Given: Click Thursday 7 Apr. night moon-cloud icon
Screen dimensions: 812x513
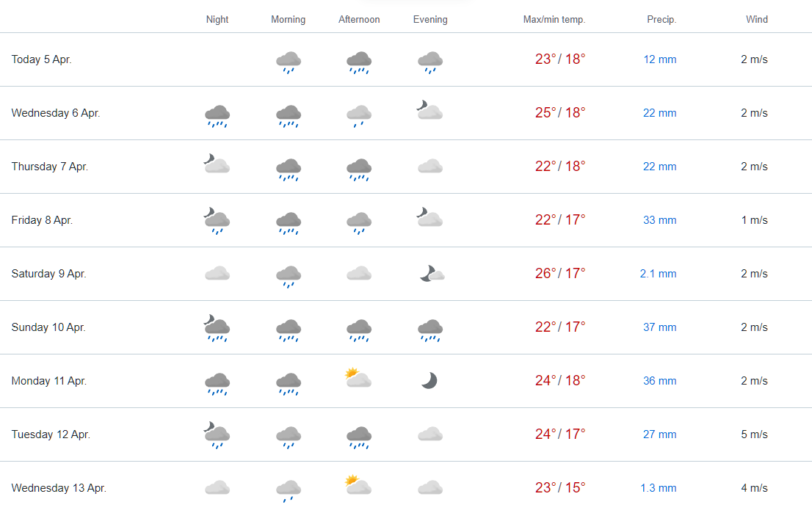Looking at the screenshot, I should [x=217, y=164].
